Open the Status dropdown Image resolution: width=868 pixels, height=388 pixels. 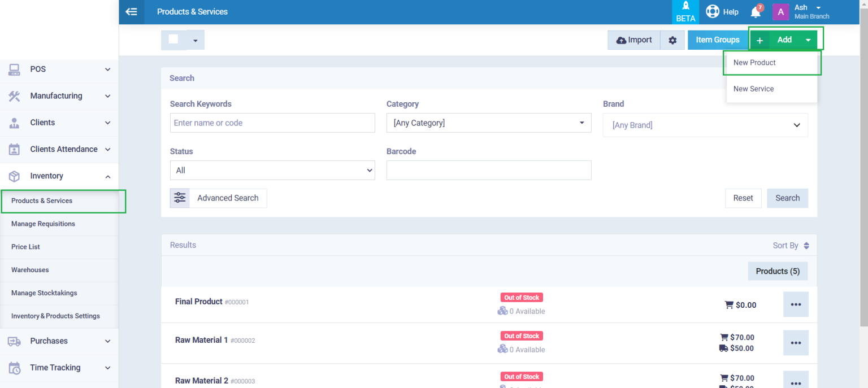click(272, 171)
